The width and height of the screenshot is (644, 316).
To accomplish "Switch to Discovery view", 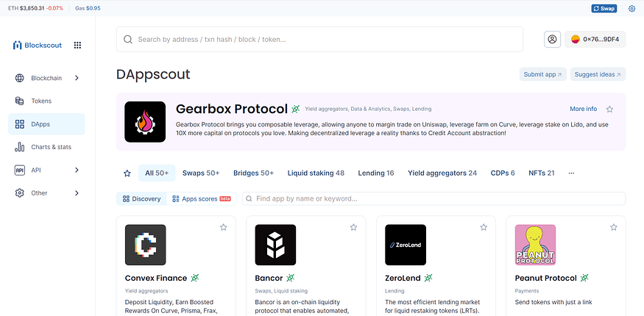I will (142, 198).
